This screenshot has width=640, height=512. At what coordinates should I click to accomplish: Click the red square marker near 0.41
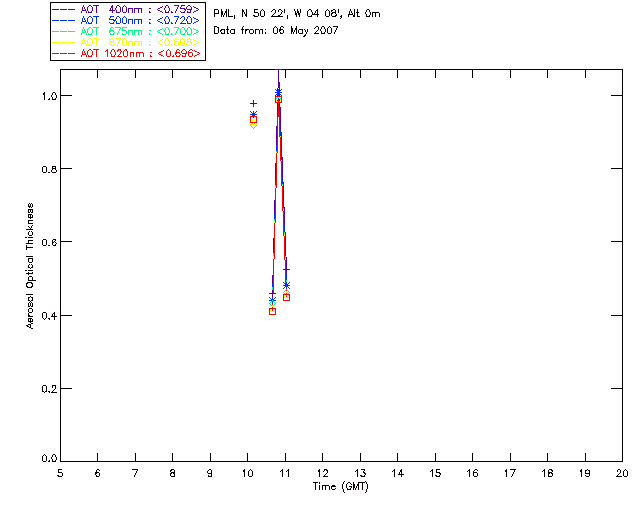pos(273,311)
